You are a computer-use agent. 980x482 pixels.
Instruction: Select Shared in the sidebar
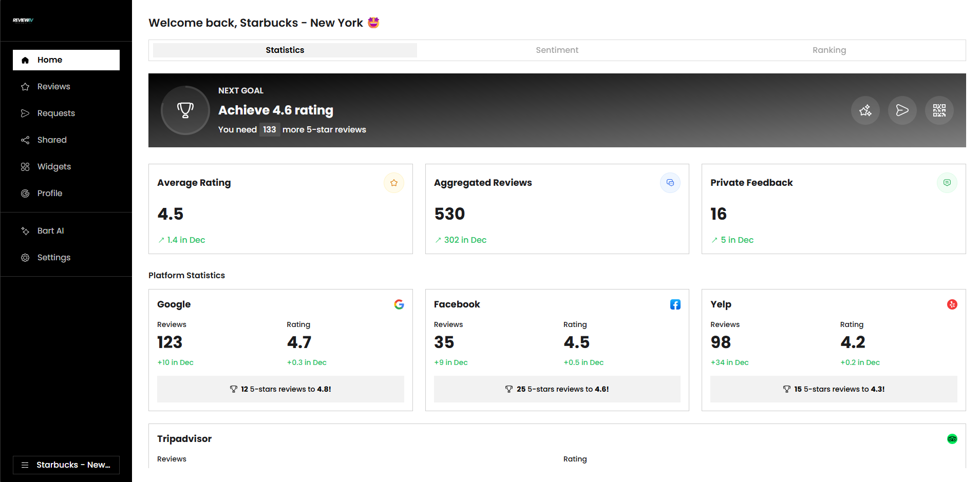(x=66, y=140)
